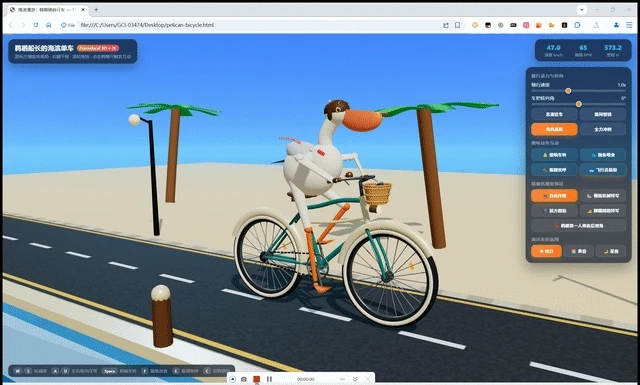Click the browser home icon

pos(49,25)
